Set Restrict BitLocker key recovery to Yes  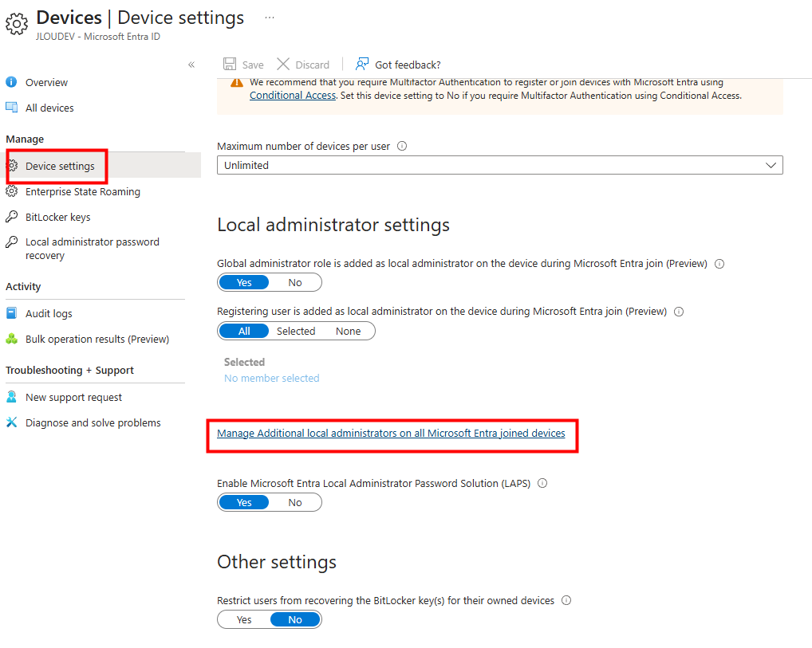[244, 619]
